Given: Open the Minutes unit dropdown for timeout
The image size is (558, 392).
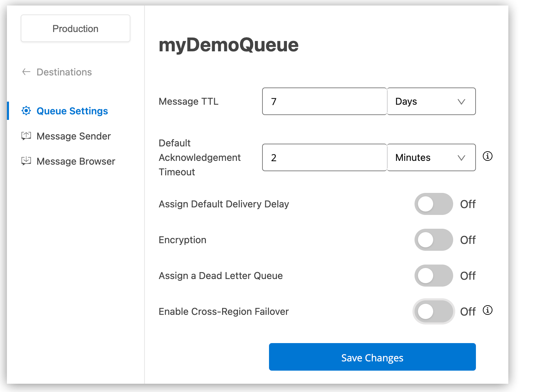Looking at the screenshot, I should 431,157.
